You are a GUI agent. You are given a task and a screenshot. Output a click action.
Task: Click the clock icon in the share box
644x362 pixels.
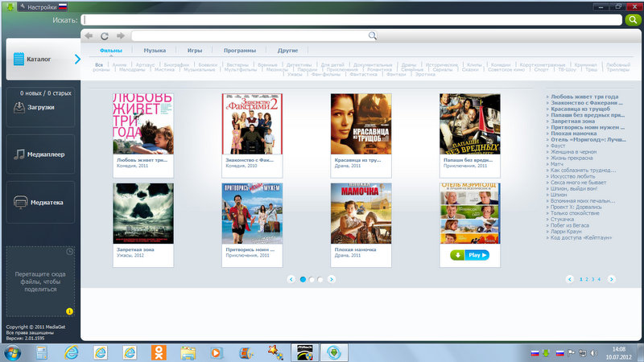coord(70,251)
